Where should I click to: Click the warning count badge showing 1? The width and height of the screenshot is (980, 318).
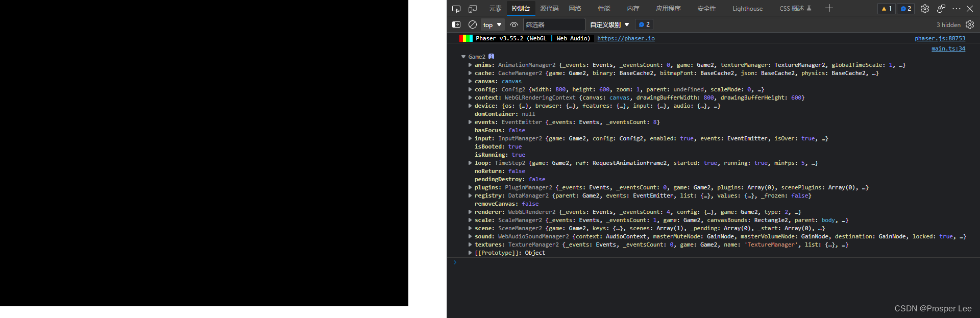pyautogui.click(x=887, y=9)
